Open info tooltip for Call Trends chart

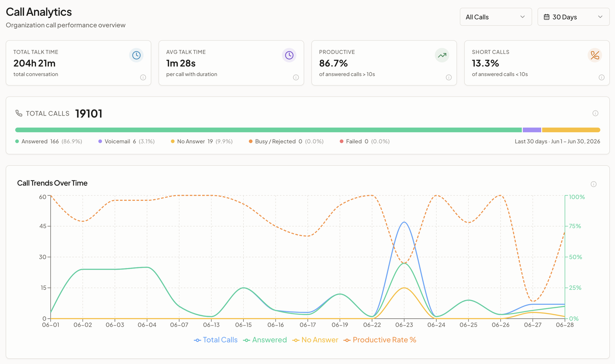[593, 184]
